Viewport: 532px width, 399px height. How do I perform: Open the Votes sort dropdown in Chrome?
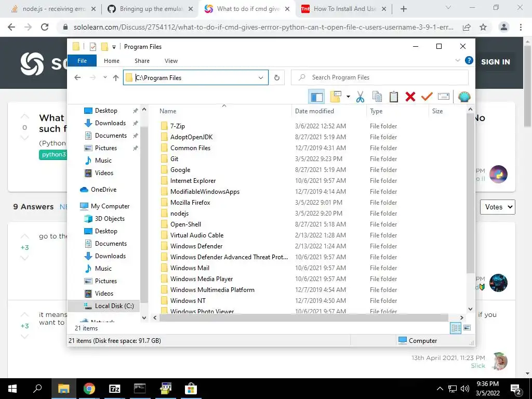pos(497,207)
